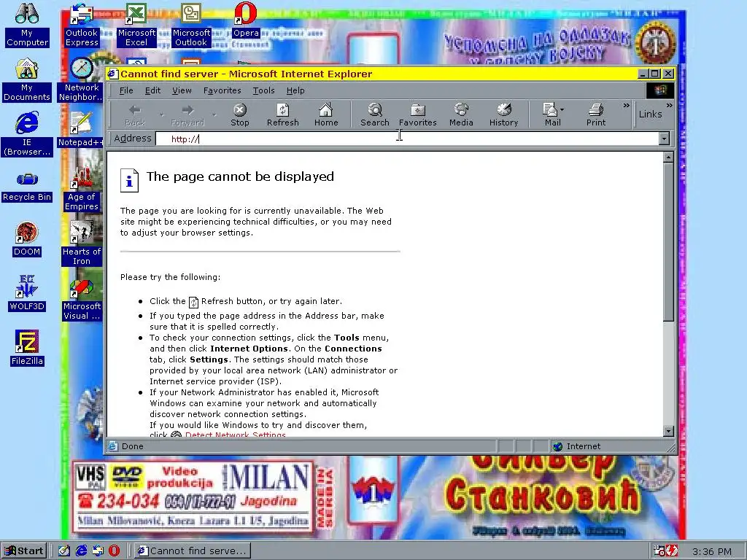Screen dimensions: 747x560
Task: Select the Microsoft Visual desktop shortcut
Action: click(82, 298)
